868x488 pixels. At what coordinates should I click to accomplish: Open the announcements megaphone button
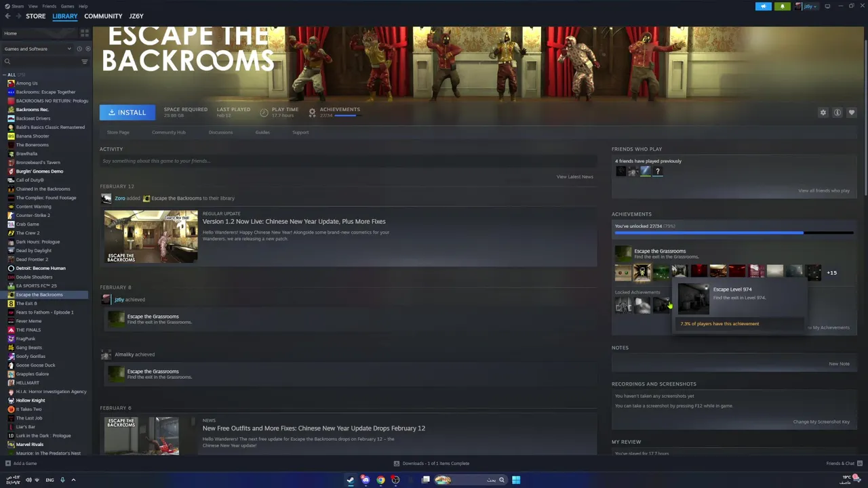[x=763, y=6]
